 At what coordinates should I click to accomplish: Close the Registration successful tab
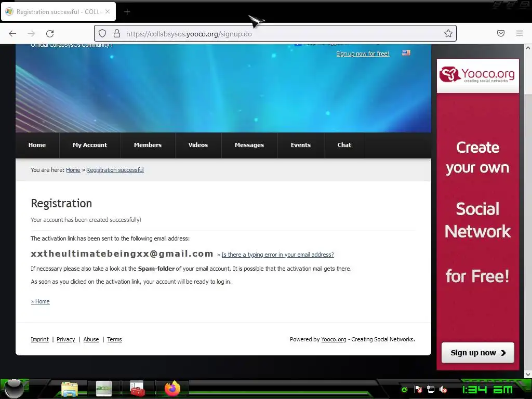click(108, 11)
